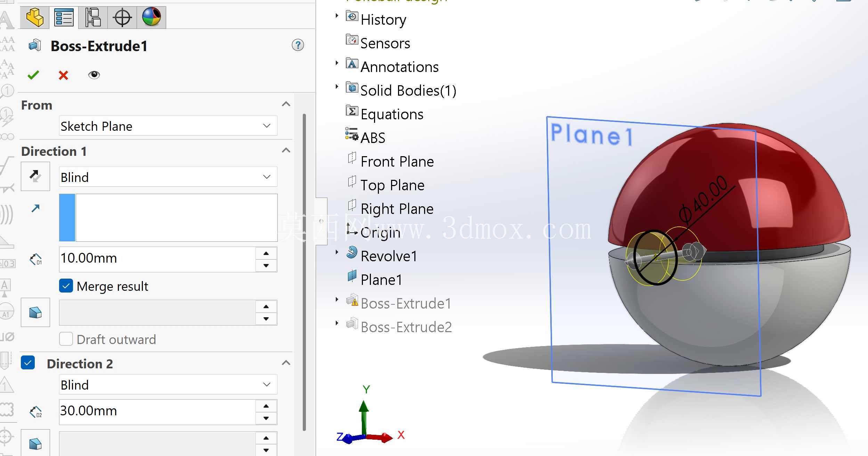Select Right Plane in the tree
This screenshot has width=868, height=456.
pos(397,209)
